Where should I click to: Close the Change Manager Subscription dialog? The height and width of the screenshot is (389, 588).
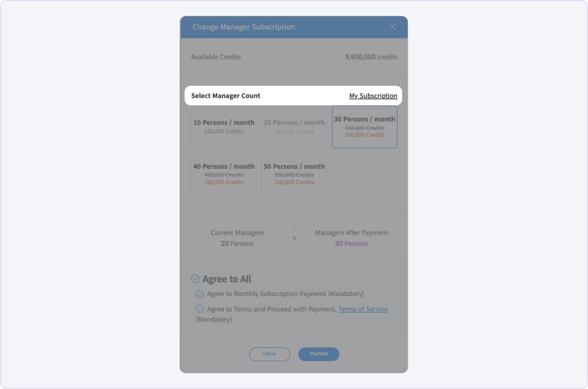tap(392, 27)
